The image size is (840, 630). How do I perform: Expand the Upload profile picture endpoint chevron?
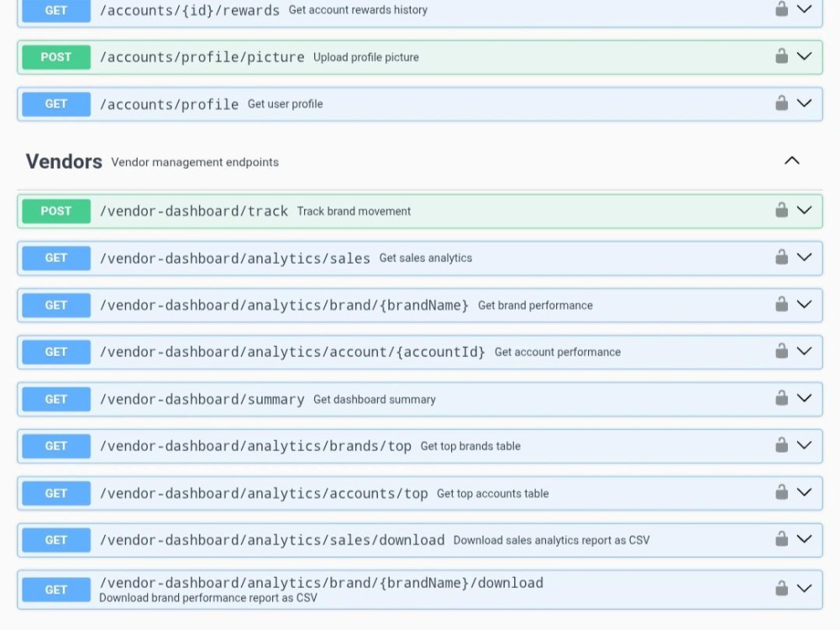click(x=805, y=55)
